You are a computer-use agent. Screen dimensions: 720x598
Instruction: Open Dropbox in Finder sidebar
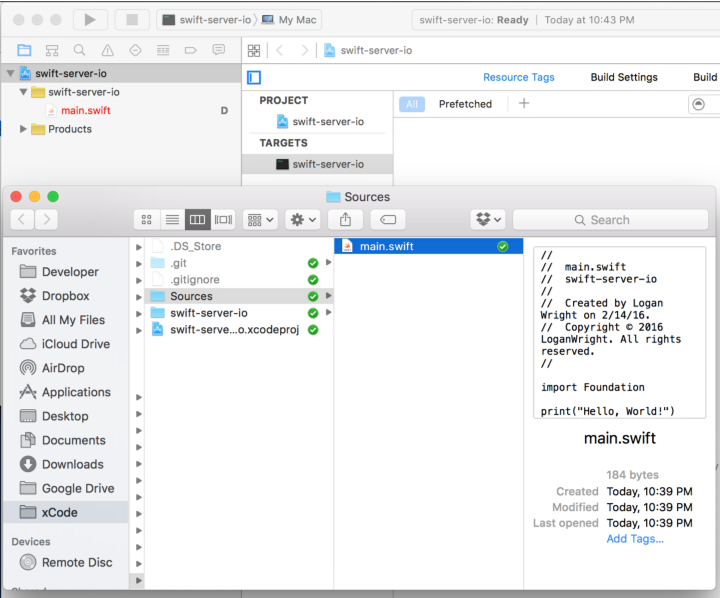[65, 296]
